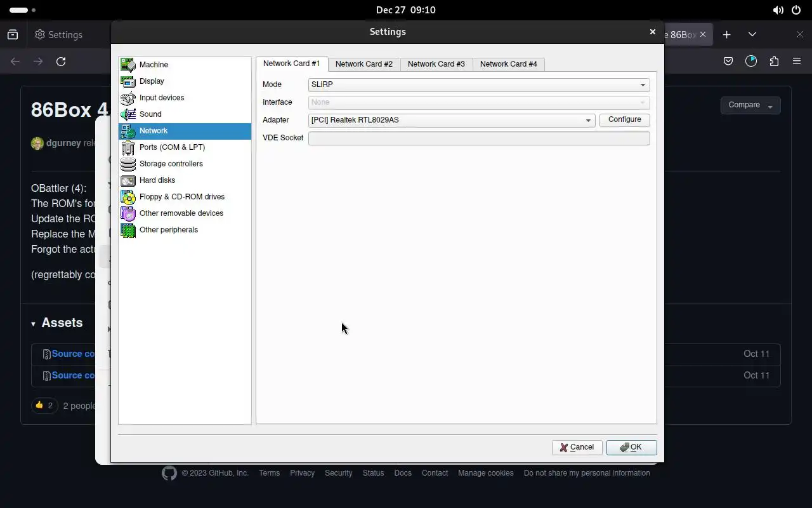Open the Firefox View tab icon
812x508 pixels.
point(13,35)
